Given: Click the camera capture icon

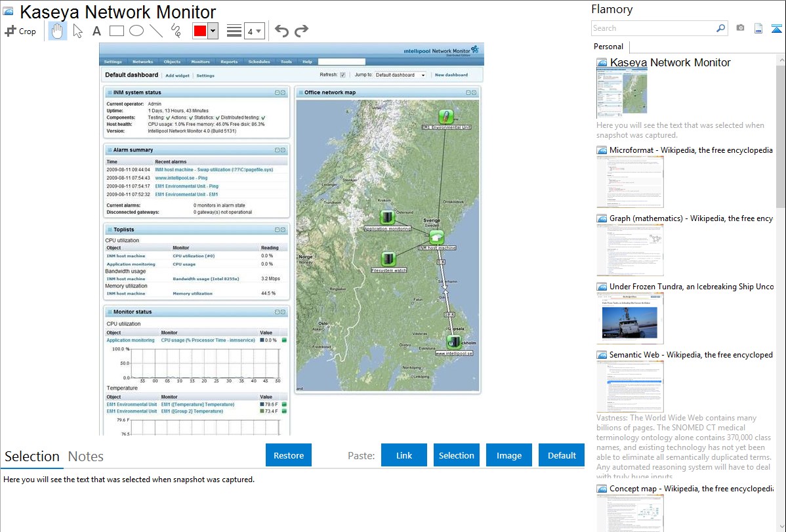Looking at the screenshot, I should click(740, 28).
